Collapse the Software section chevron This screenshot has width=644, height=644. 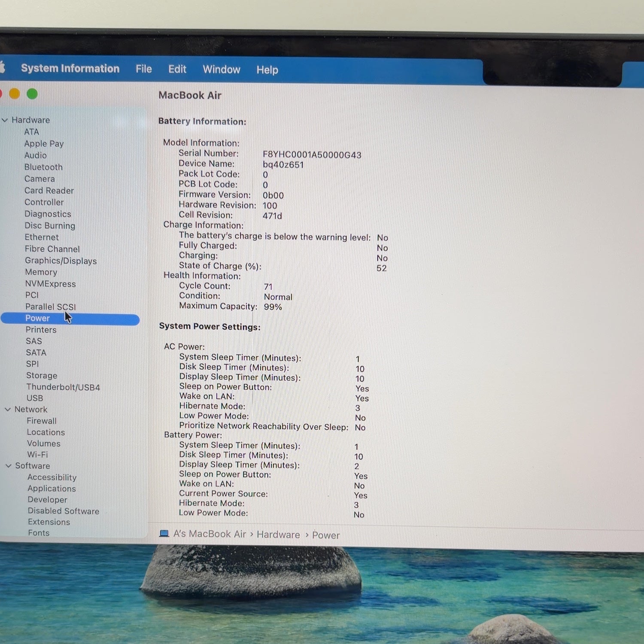click(x=9, y=466)
